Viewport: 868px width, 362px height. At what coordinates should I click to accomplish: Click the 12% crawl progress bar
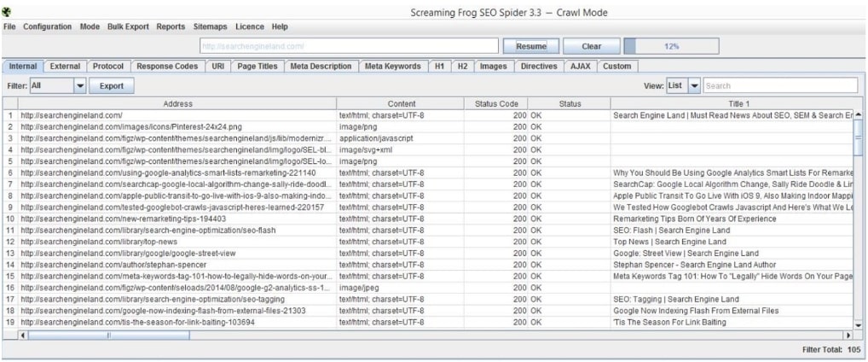[x=672, y=47]
